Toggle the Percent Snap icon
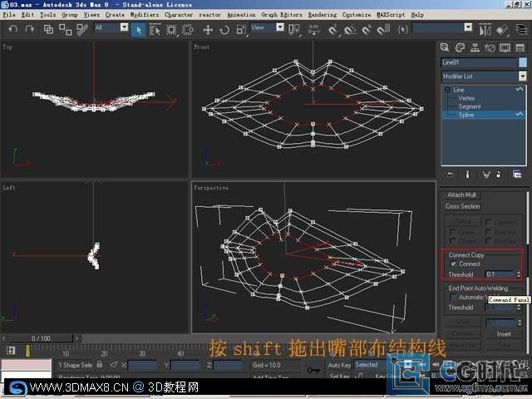This screenshot has width=532, height=399. [x=367, y=30]
